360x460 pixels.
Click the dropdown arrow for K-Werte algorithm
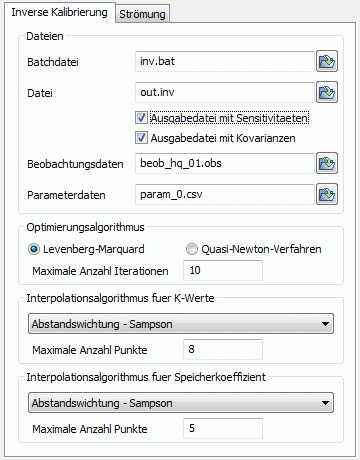(x=325, y=324)
